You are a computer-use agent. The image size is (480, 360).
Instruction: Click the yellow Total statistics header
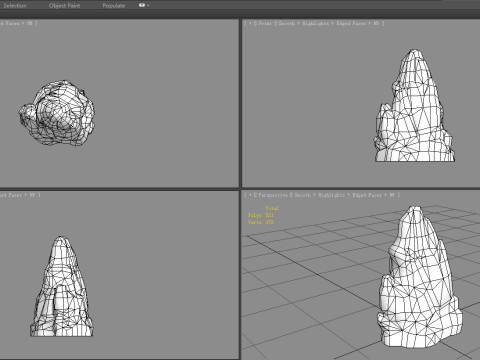click(272, 208)
